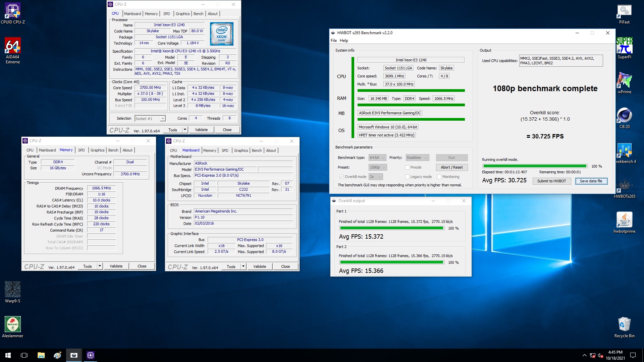The width and height of the screenshot is (644, 362).
Task: Open the Recycle Bin
Action: pos(624,327)
